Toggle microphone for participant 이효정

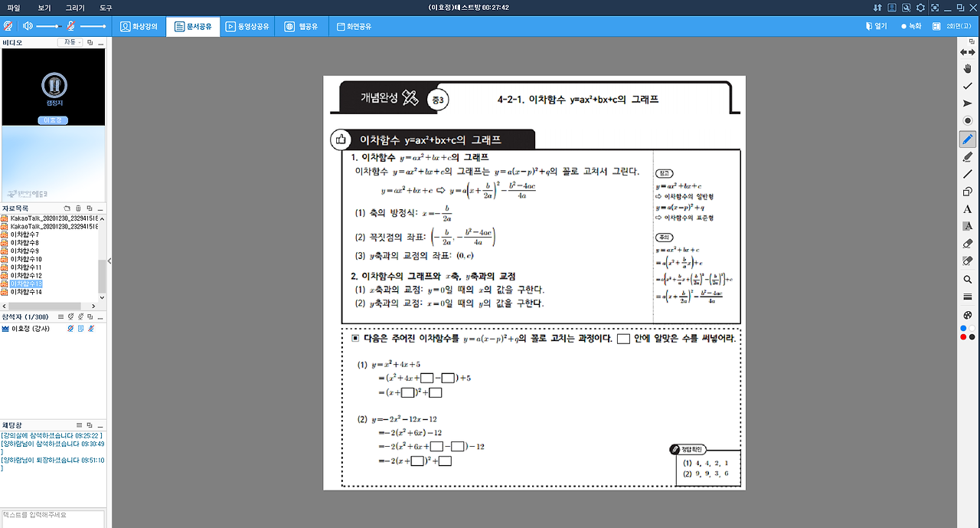(x=91, y=329)
